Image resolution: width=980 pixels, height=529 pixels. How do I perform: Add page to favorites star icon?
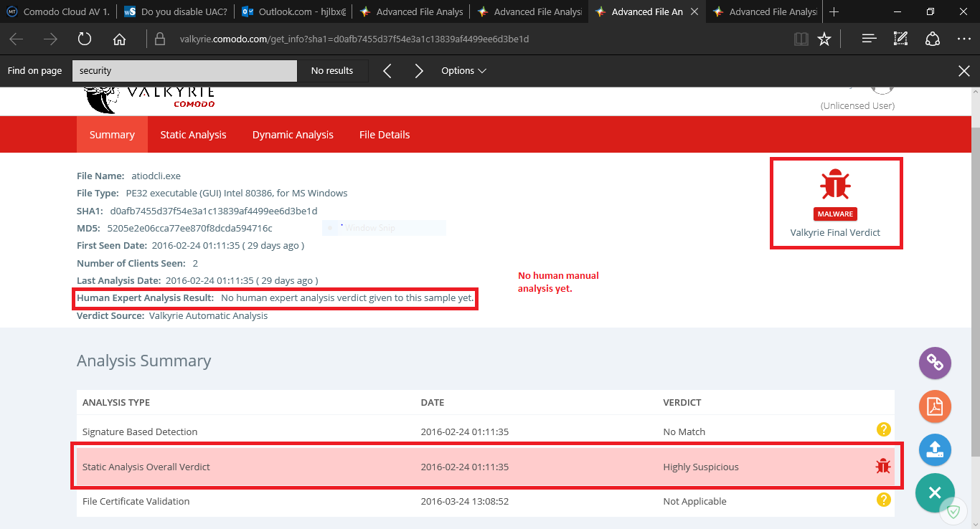click(824, 39)
